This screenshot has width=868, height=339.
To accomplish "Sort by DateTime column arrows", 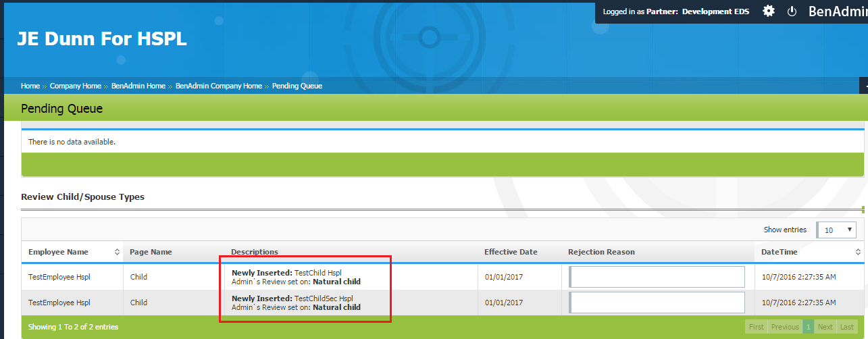I will tap(858, 252).
